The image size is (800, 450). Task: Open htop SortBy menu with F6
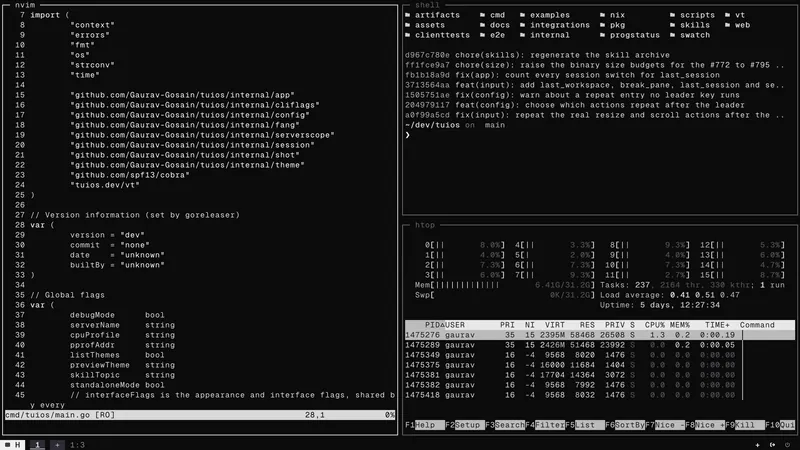(x=624, y=425)
